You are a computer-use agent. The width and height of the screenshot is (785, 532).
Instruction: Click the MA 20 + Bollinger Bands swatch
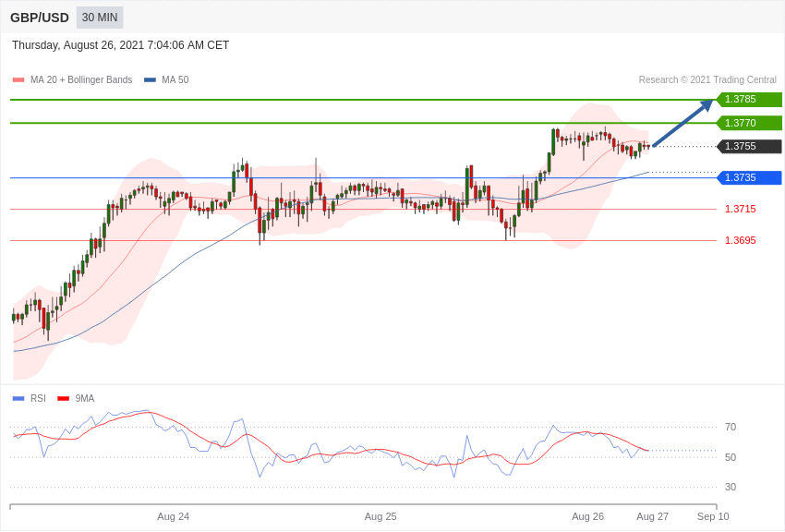point(18,80)
